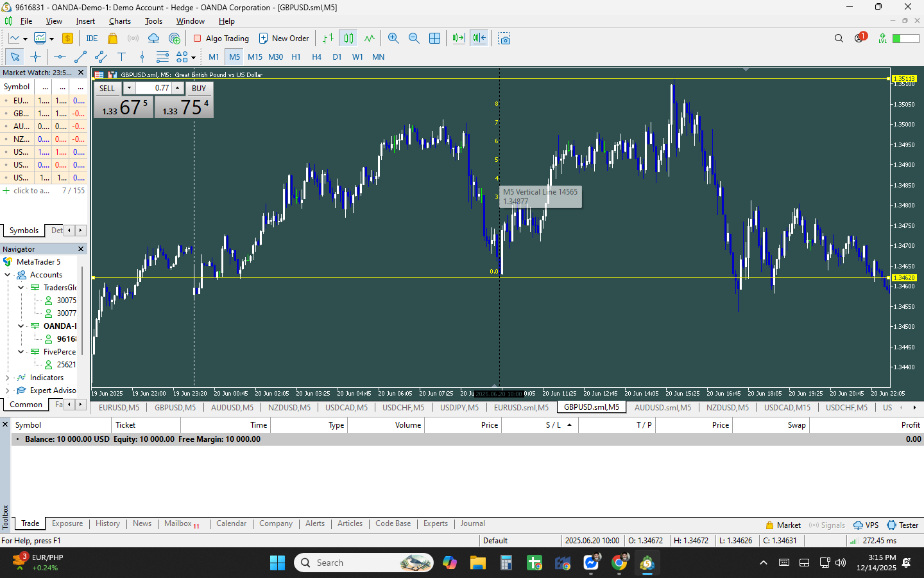Image resolution: width=924 pixels, height=578 pixels.
Task: Open the templates dropdown arrow
Action: point(51,39)
